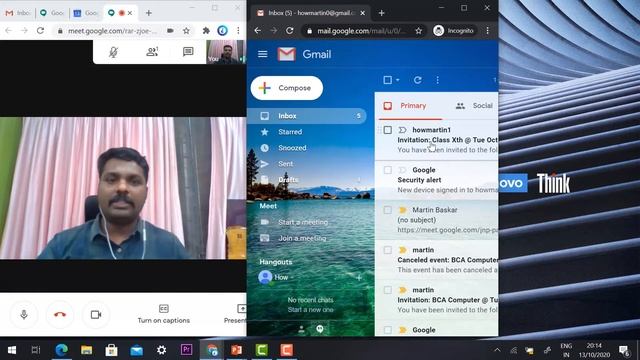Toggle importance marker on Martin Baskar email
The width and height of the screenshot is (640, 360).
coord(402,210)
